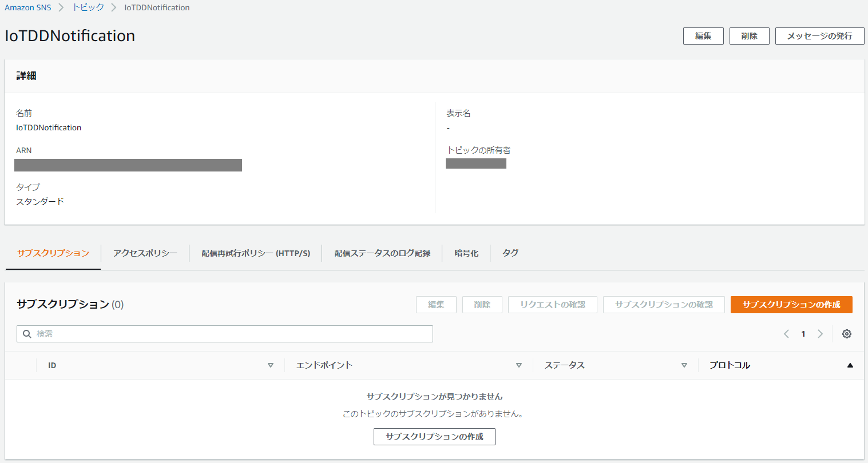
Task: Open 配信ステータスのログ記録 tab
Action: (x=382, y=253)
